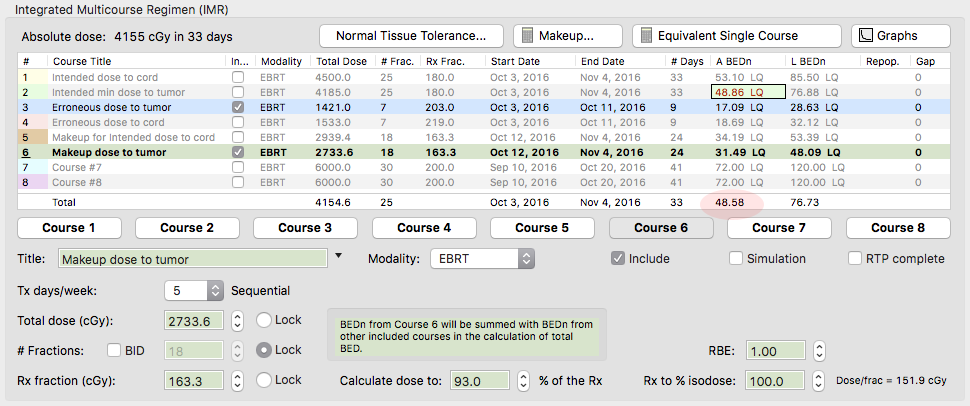Select Lock for Rx fraction
This screenshot has height=406, width=970.
(x=264, y=380)
